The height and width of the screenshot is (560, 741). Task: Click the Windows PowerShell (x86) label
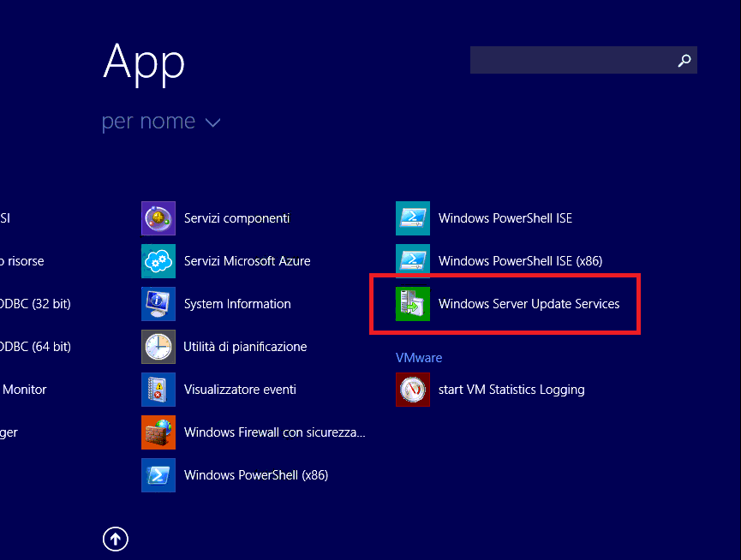click(x=256, y=475)
